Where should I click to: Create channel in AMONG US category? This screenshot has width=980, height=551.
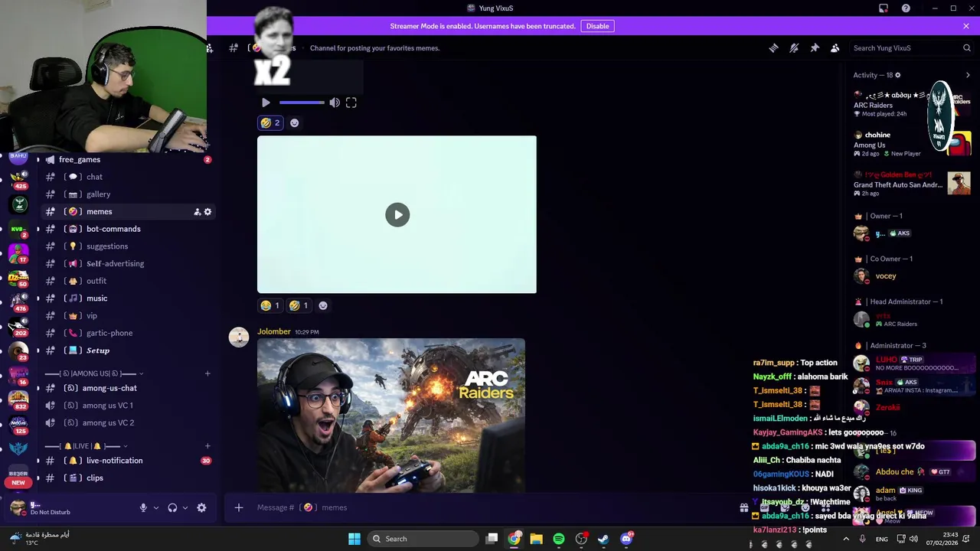(x=207, y=373)
